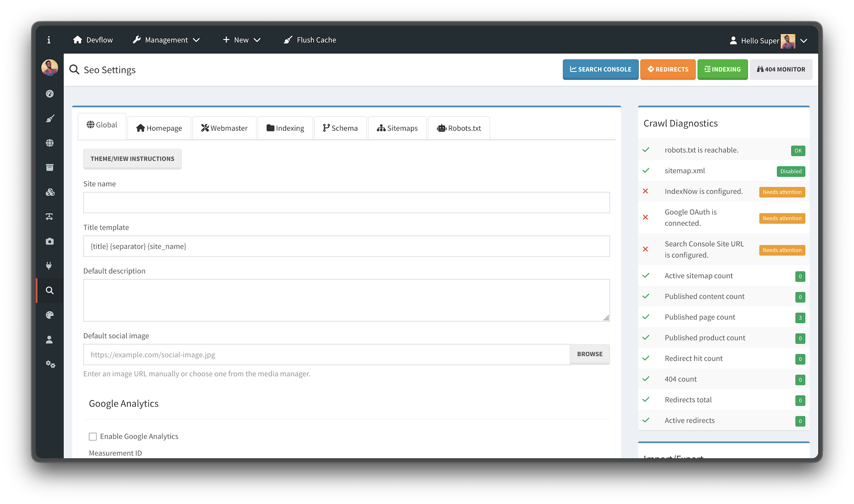Focus the Site name input field

point(346,202)
